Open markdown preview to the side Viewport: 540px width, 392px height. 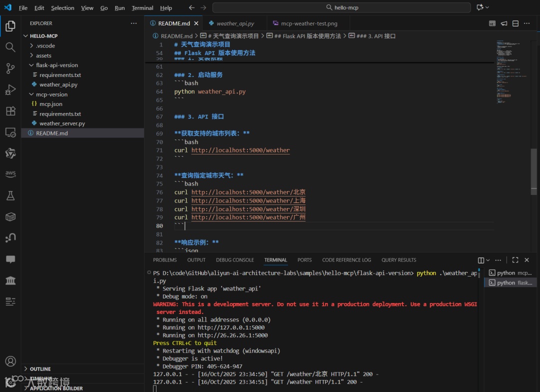(492, 23)
